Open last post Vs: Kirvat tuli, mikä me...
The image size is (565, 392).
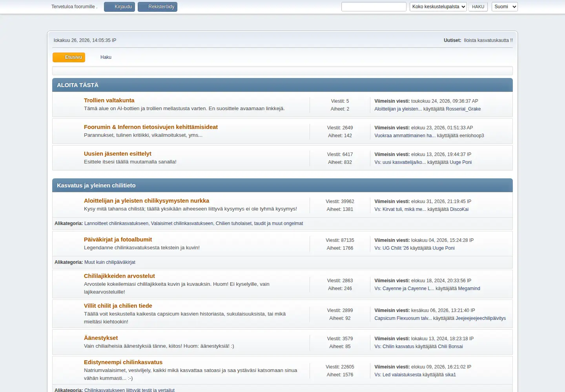pyautogui.click(x=400, y=209)
